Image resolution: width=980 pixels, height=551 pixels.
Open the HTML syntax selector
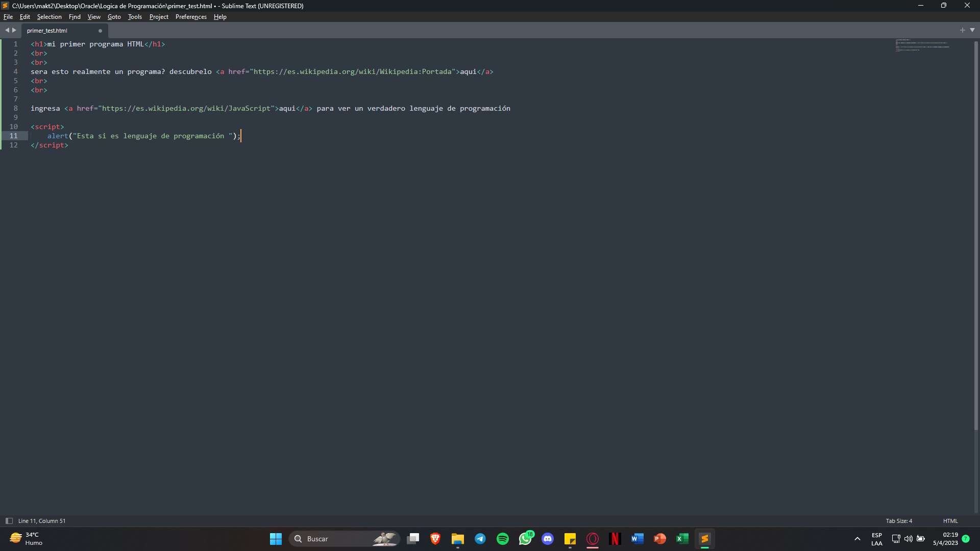coord(950,521)
